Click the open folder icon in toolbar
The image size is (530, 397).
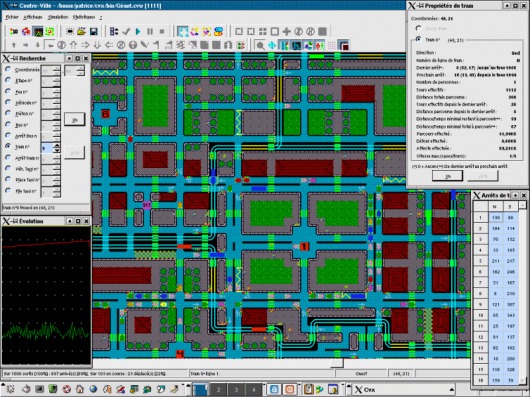(81, 31)
